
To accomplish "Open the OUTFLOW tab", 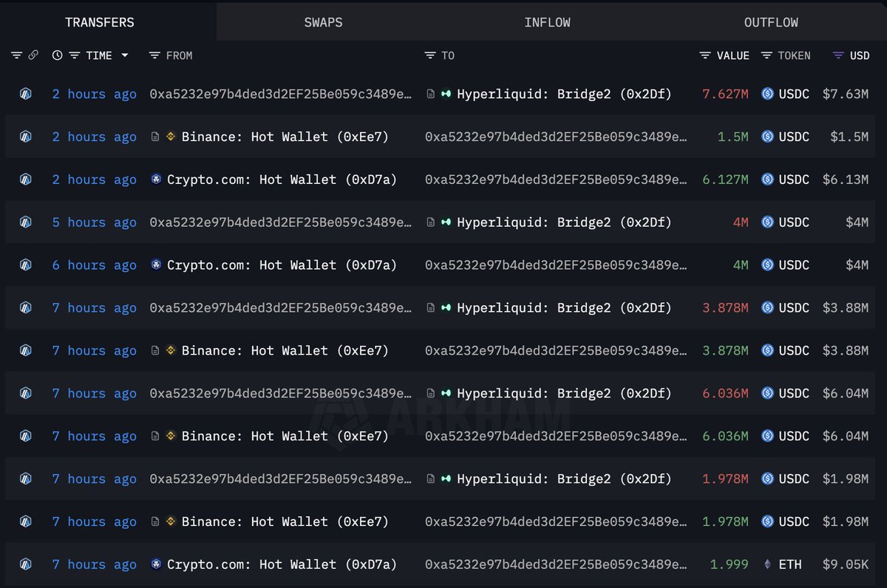I will click(771, 22).
